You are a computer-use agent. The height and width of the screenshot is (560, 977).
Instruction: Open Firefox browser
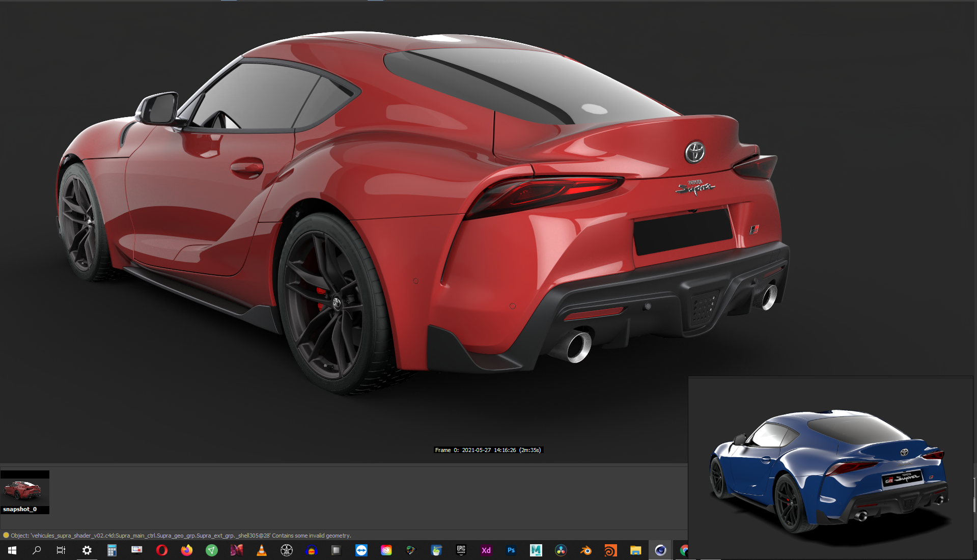(187, 550)
